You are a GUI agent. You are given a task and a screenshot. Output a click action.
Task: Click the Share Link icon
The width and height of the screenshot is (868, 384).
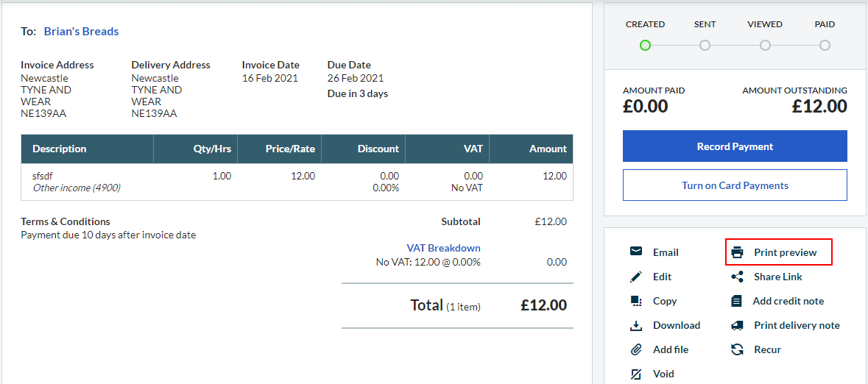pos(737,277)
